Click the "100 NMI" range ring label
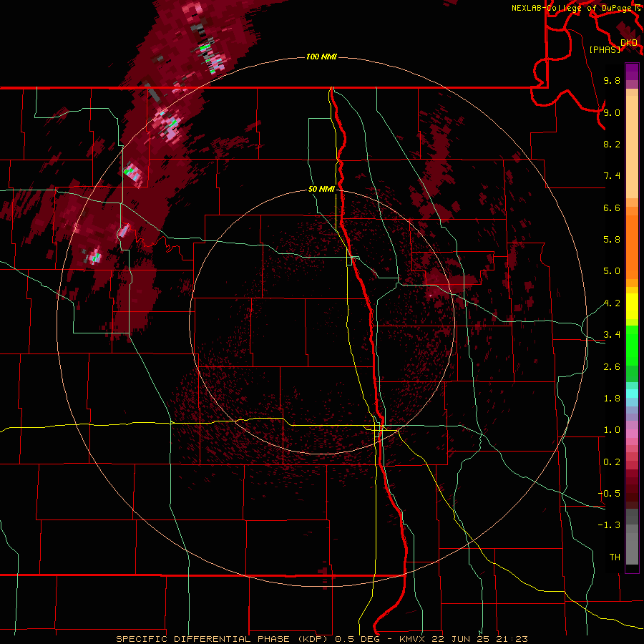Image resolution: width=644 pixels, height=644 pixels. [x=321, y=57]
